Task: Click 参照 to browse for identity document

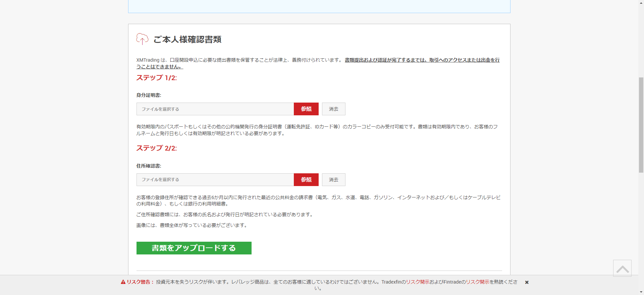Action: tap(306, 109)
